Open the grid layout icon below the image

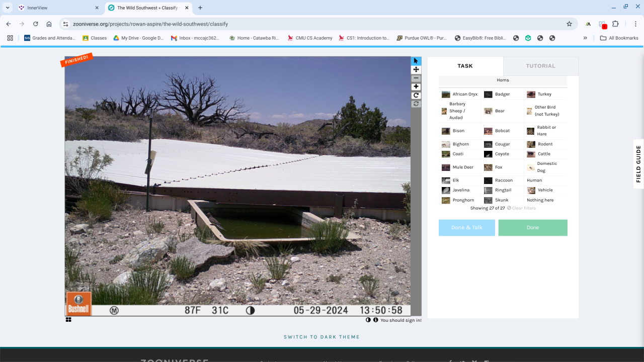pyautogui.click(x=68, y=319)
